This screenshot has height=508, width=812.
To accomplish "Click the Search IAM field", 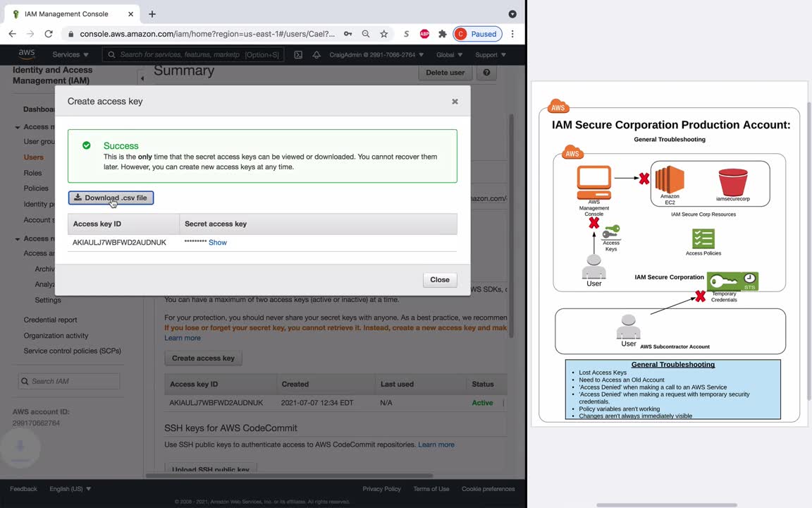I will click(x=69, y=381).
